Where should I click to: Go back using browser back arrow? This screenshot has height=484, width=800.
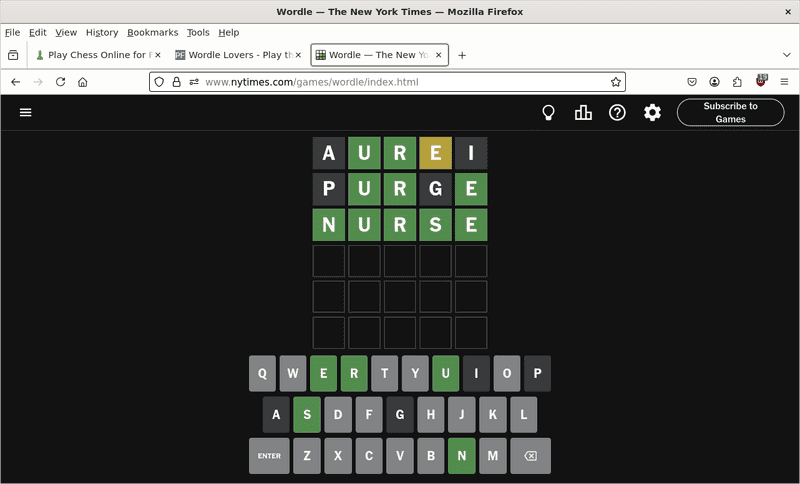point(16,82)
